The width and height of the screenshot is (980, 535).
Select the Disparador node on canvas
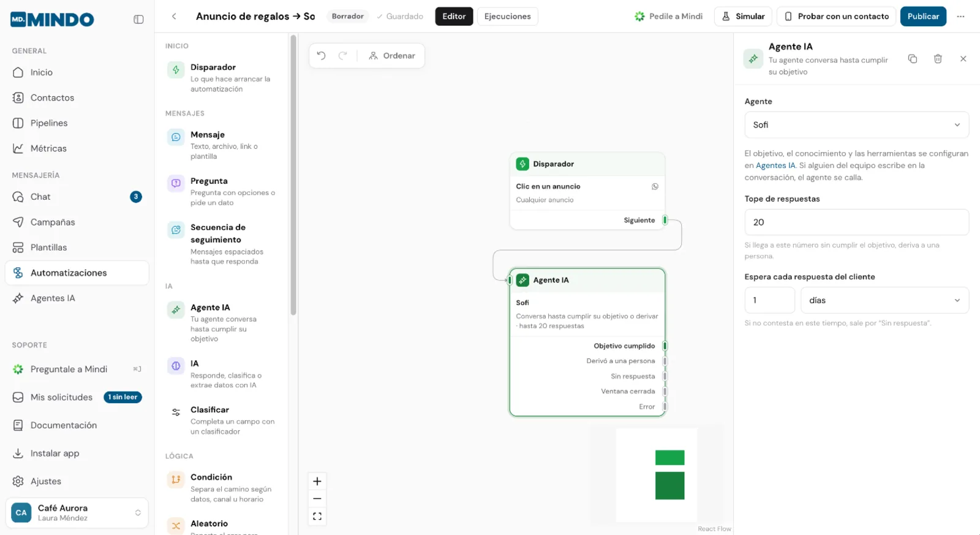(x=587, y=191)
